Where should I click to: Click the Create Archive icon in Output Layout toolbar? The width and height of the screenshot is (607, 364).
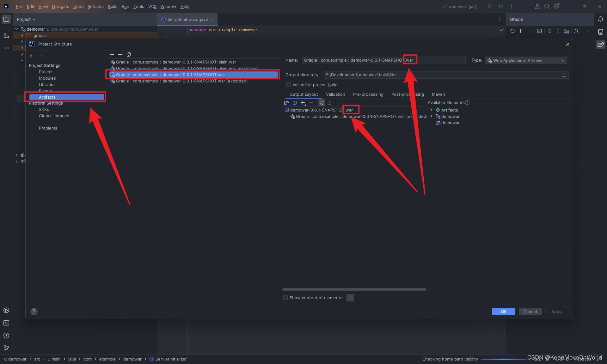pos(295,103)
